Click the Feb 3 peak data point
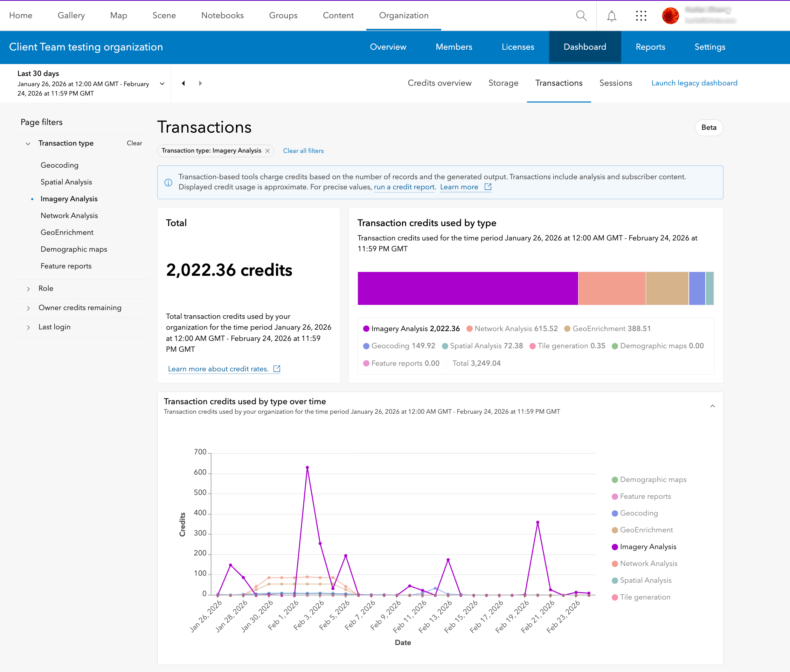The image size is (790, 672). click(307, 468)
